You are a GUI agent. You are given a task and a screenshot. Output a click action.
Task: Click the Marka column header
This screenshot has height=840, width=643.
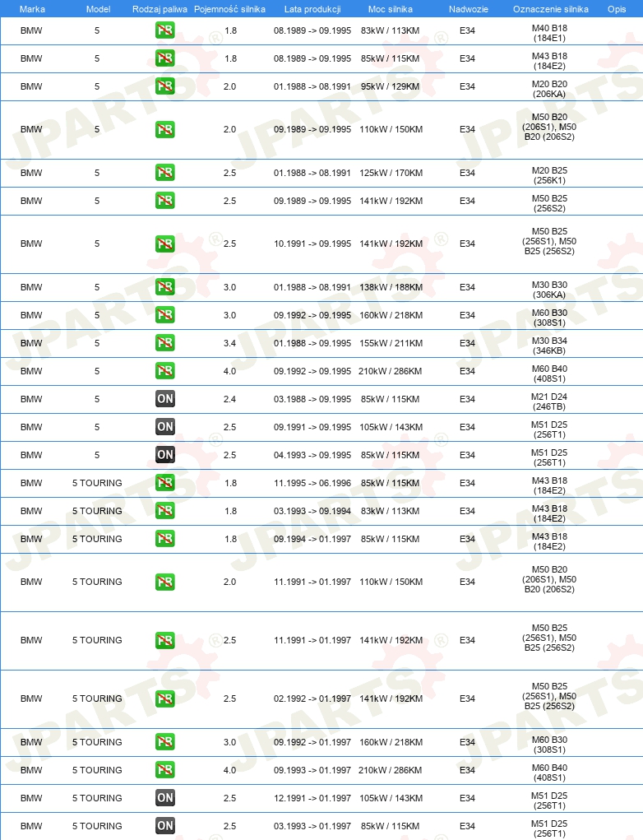click(x=32, y=9)
